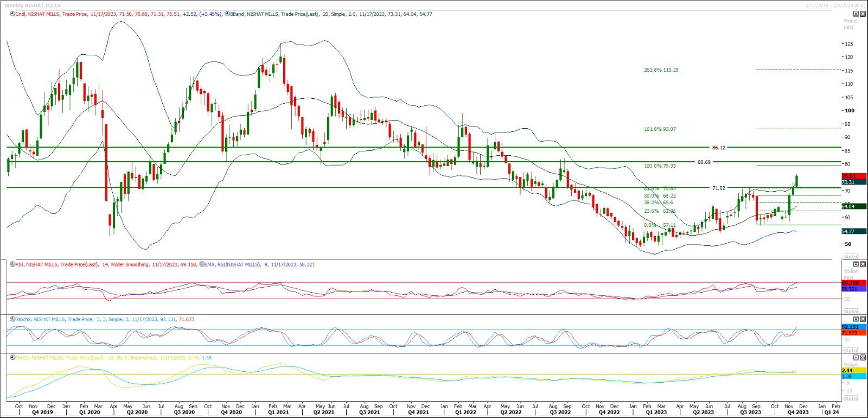The image size is (868, 418).
Task: Click Q4 2023 on the time axis
Action: point(797,413)
